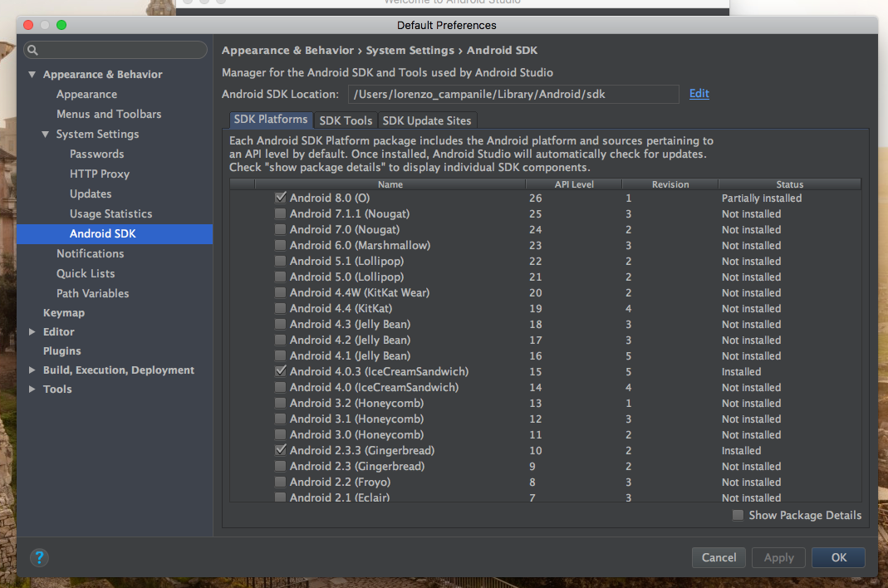Open Usage Statistics settings
This screenshot has height=588, width=888.
click(x=111, y=213)
